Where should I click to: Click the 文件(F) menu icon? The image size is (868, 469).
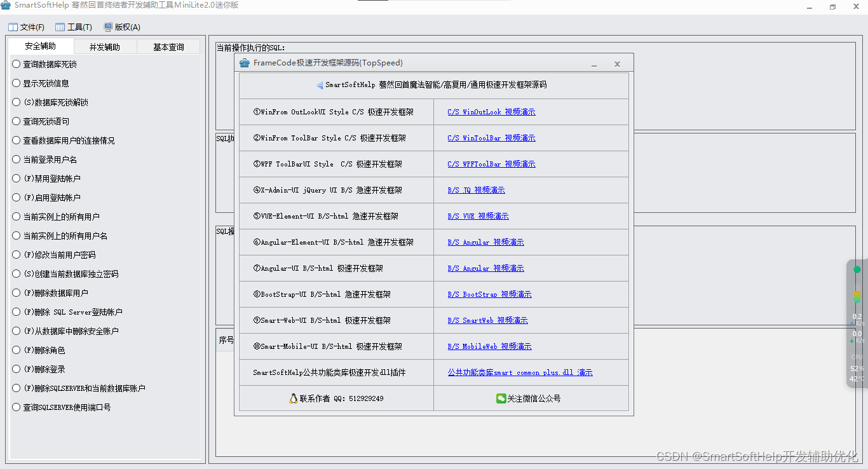click(13, 27)
